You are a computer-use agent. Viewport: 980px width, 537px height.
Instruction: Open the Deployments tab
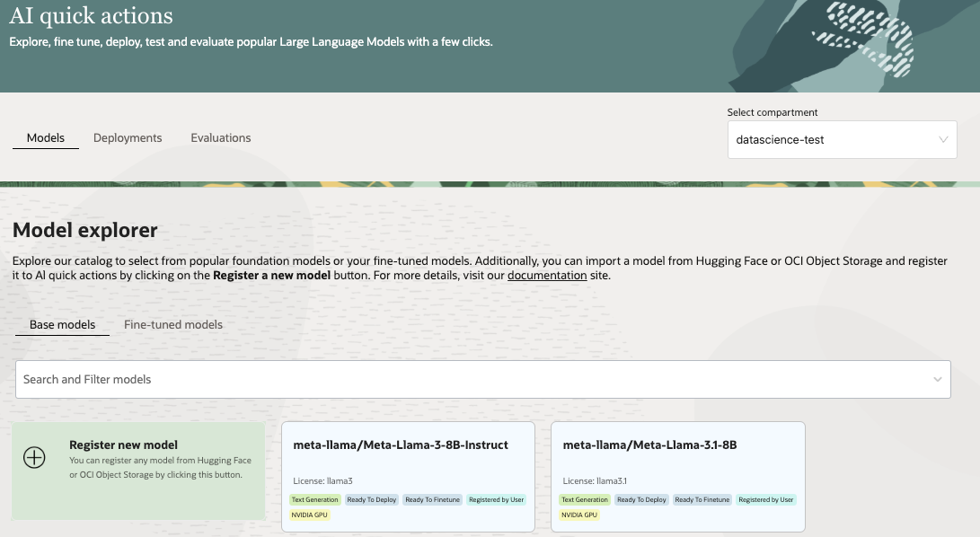[128, 137]
